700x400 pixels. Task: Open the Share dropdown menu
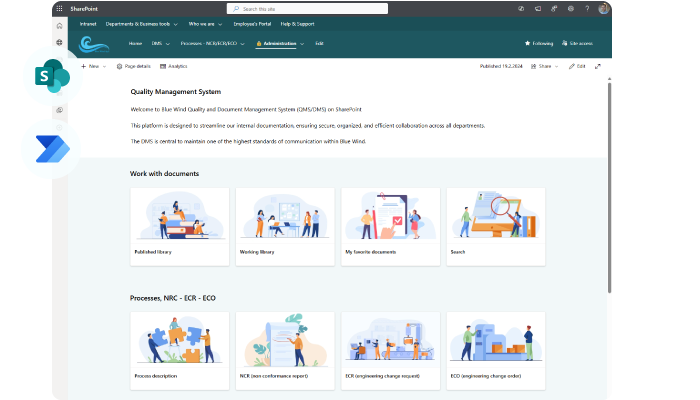click(546, 66)
